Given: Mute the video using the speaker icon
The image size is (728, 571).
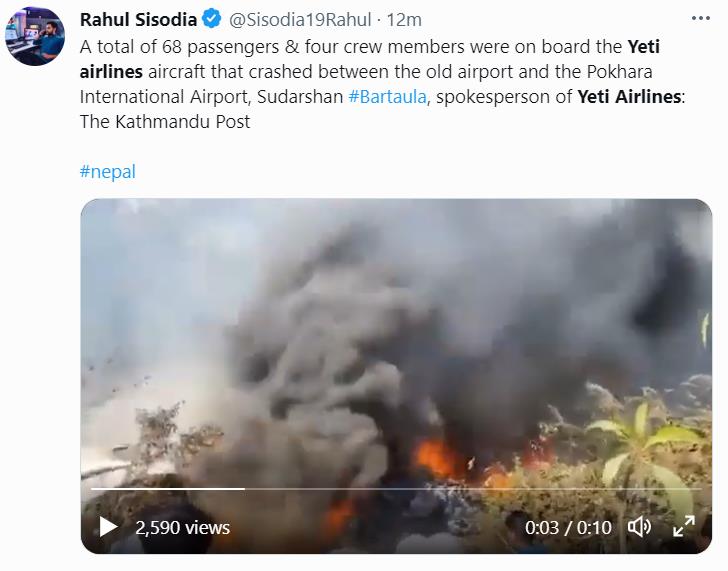Looking at the screenshot, I should 640,527.
